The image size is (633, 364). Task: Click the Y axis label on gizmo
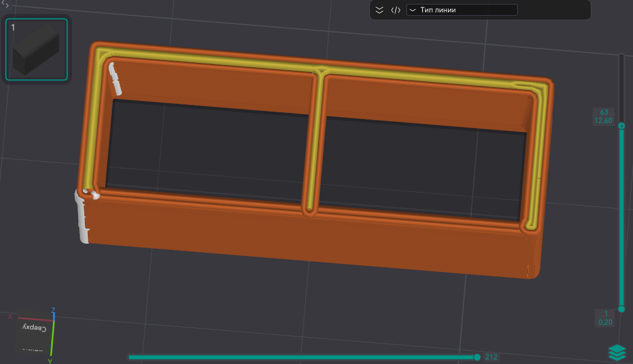50,361
